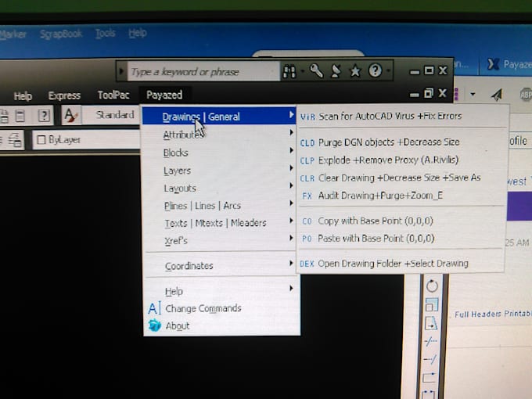532x399 pixels.
Task: Open the Attributes submenu
Action: click(x=219, y=135)
